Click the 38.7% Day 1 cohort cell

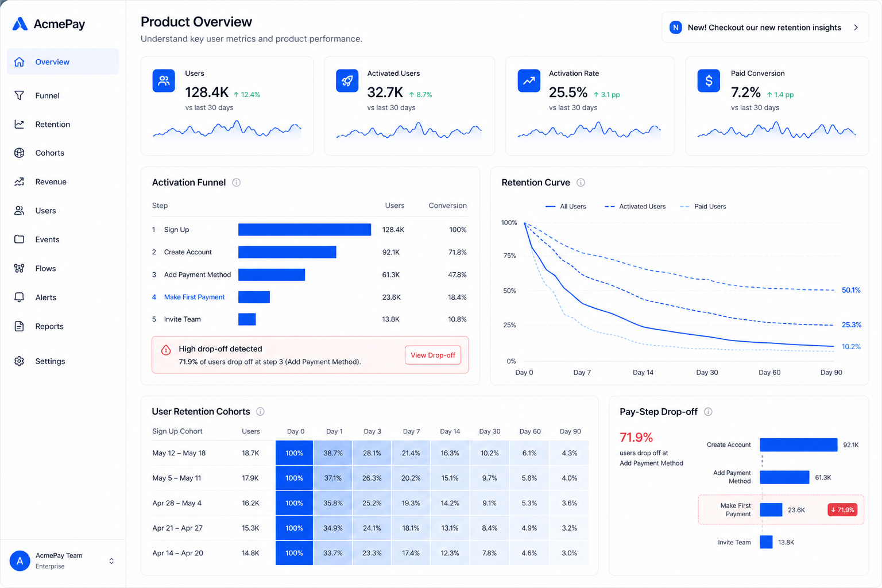tap(333, 453)
